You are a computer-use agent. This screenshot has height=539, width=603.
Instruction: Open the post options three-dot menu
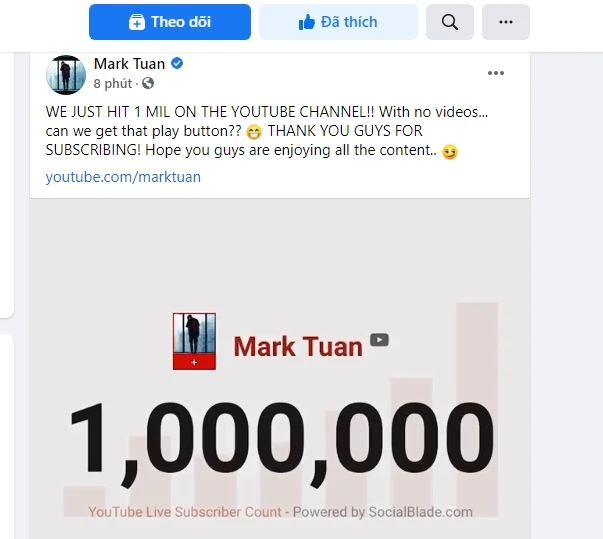(496, 73)
